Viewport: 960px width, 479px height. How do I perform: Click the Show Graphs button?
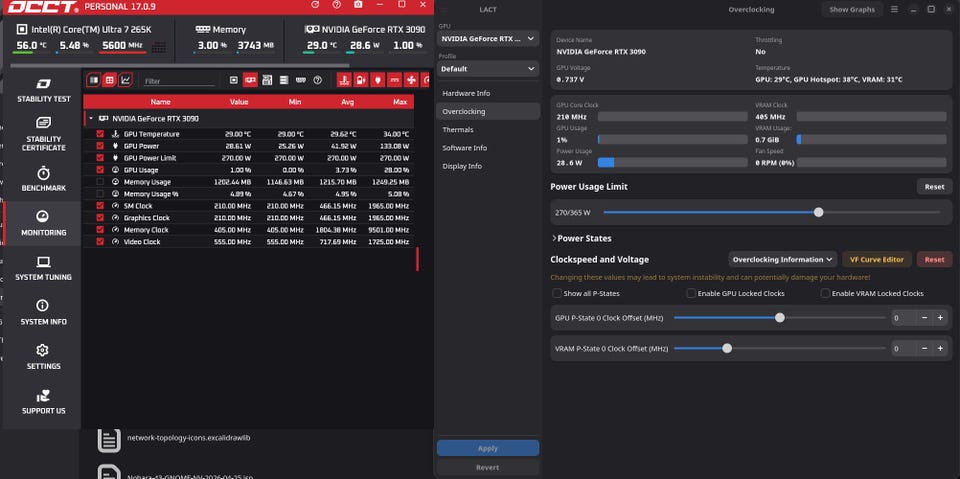point(852,9)
